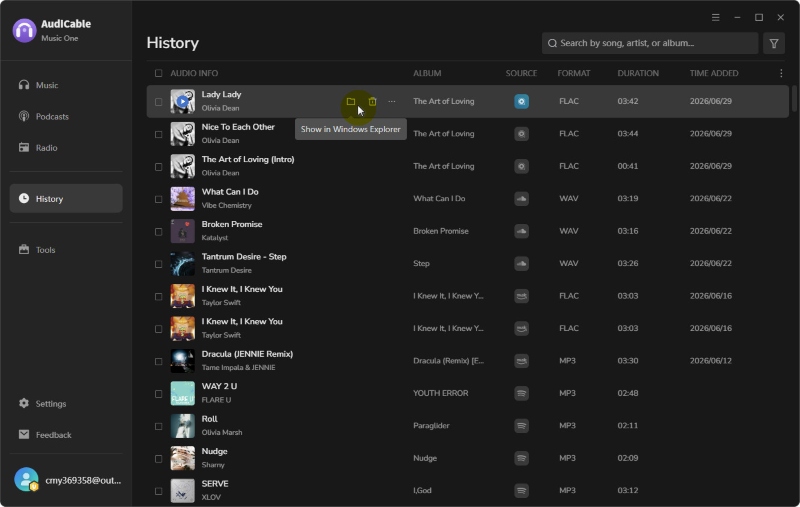Open the filter icon beside search
800x507 pixels.
(773, 43)
